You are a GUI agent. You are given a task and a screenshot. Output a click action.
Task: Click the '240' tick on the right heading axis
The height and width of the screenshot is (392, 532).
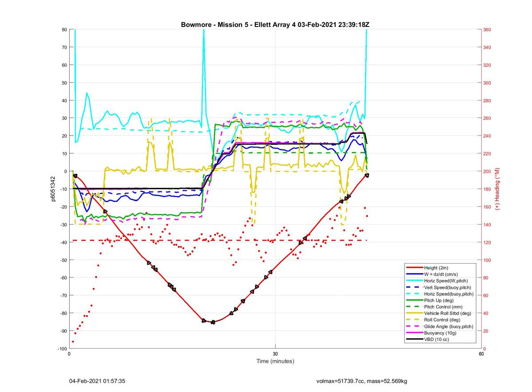tap(488, 136)
